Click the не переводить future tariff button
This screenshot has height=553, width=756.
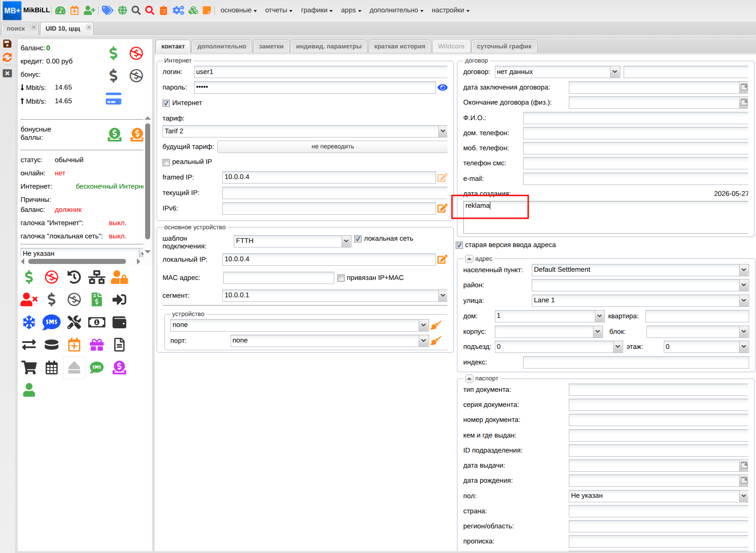pos(332,147)
